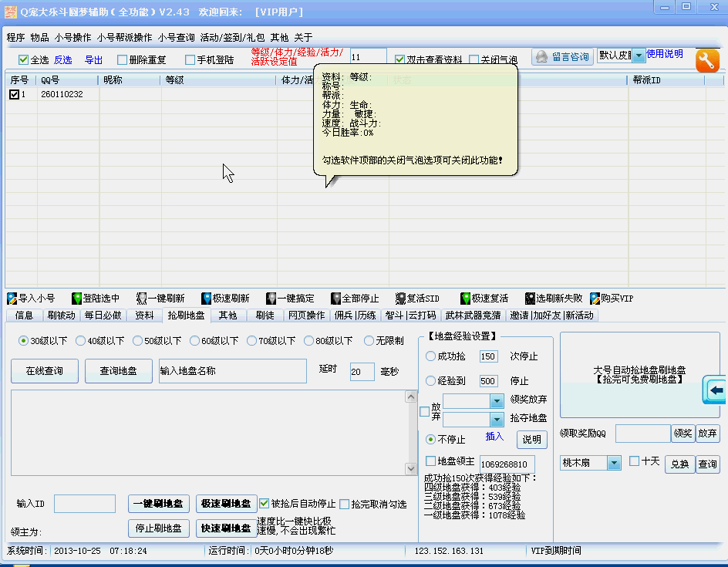
Task: Open the 默认皮肤 skin dropdown
Action: tap(639, 56)
